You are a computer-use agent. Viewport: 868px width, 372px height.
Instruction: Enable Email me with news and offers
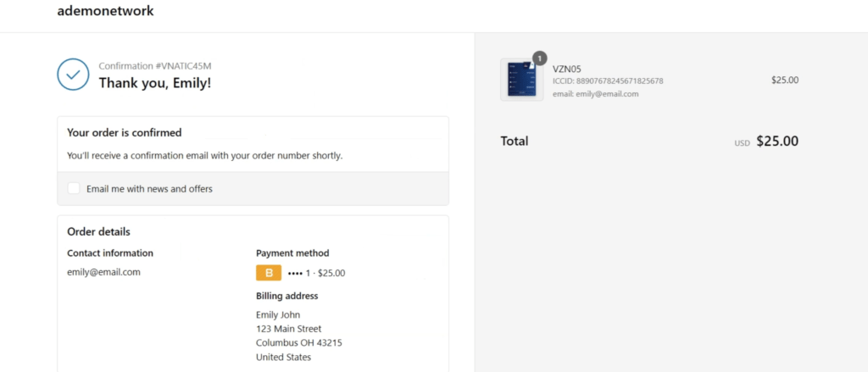point(74,188)
